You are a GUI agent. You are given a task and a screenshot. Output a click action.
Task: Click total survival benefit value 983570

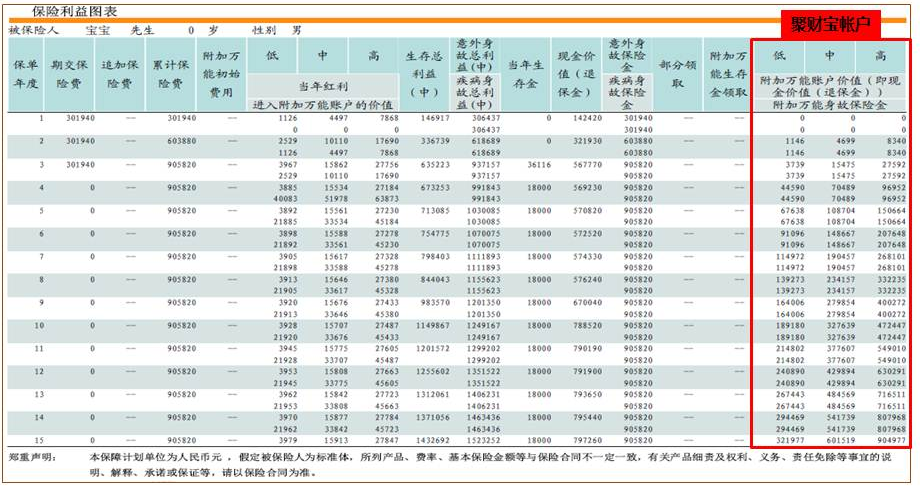click(435, 303)
